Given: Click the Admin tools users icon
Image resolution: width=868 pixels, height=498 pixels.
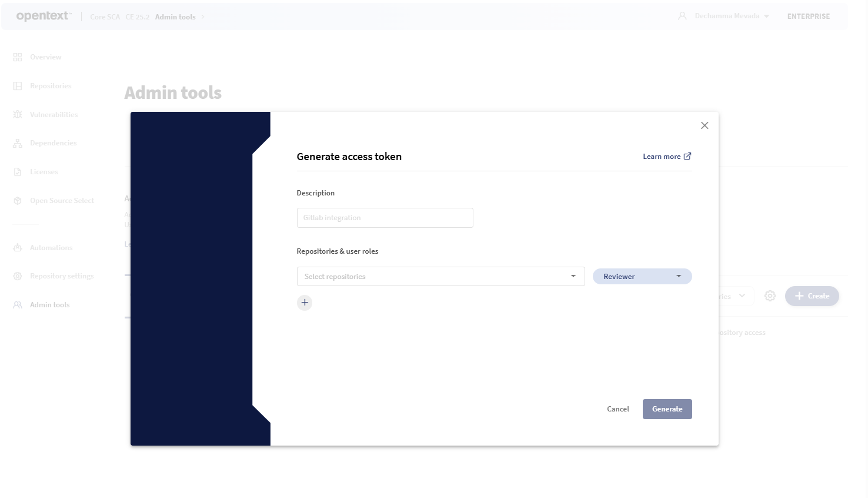Looking at the screenshot, I should tap(18, 305).
